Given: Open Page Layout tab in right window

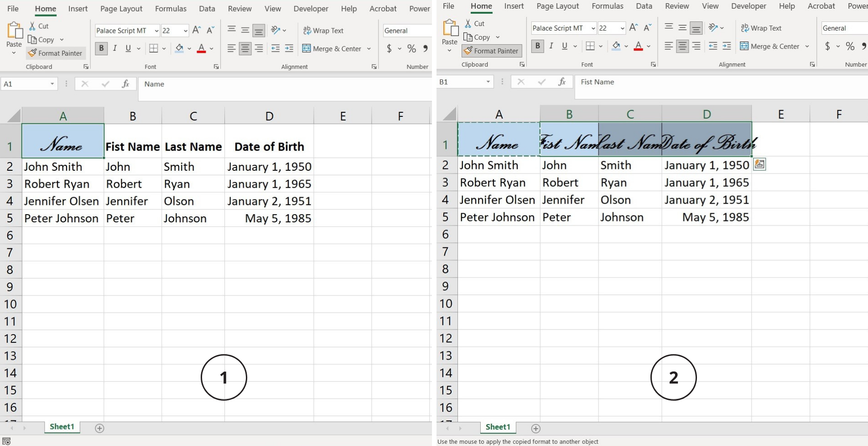Looking at the screenshot, I should pyautogui.click(x=557, y=6).
